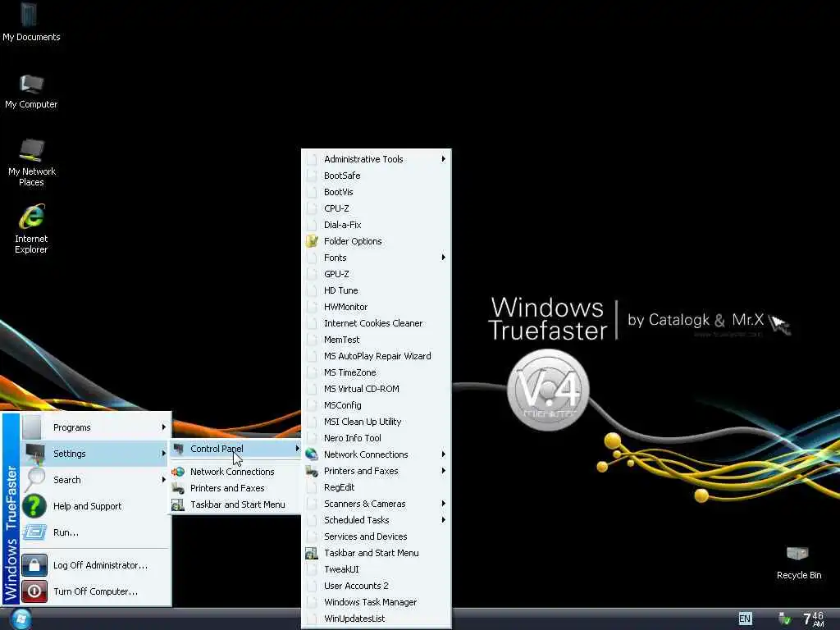Viewport: 840px width, 630px height.
Task: Click the Start orb button
Action: 21,619
